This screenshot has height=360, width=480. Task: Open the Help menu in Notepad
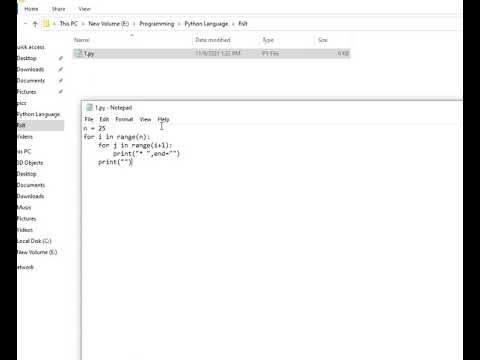(163, 119)
